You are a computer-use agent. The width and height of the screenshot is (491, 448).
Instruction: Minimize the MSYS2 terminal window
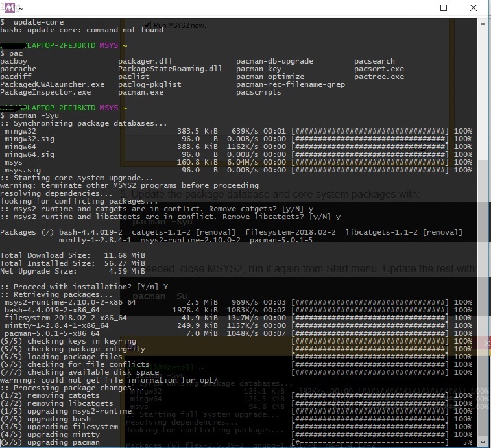pos(415,8)
